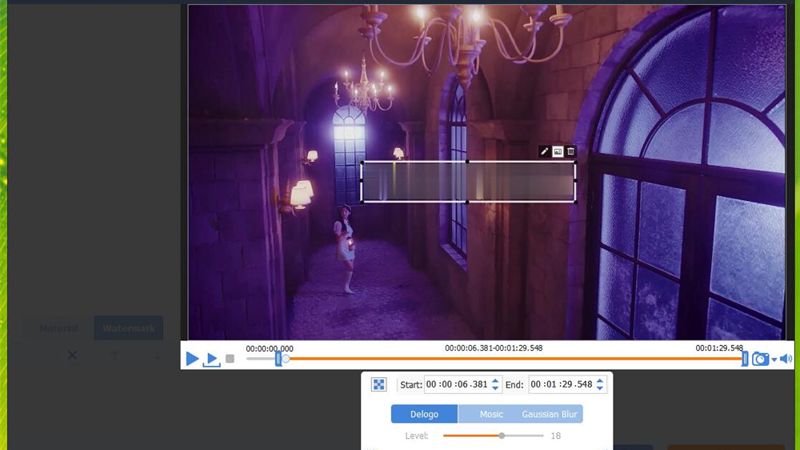Increase the Start time with the up arrow
The width and height of the screenshot is (800, 450).
495,381
